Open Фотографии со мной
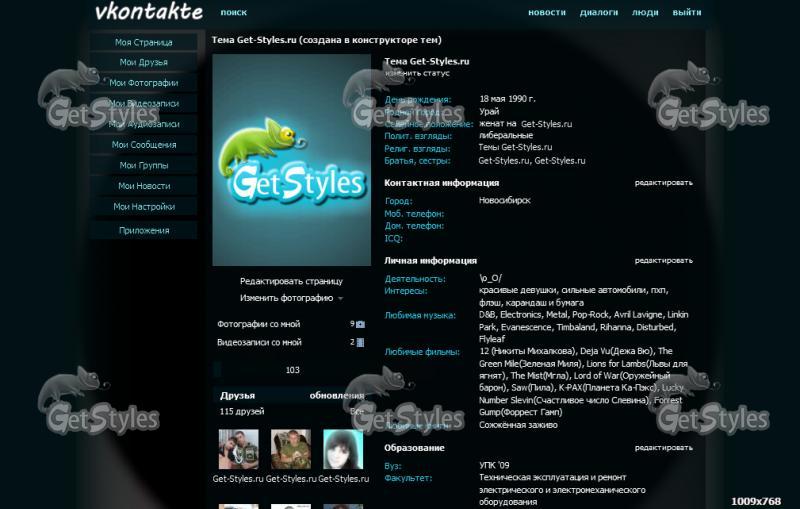Image resolution: width=800 pixels, height=509 pixels. (x=259, y=324)
